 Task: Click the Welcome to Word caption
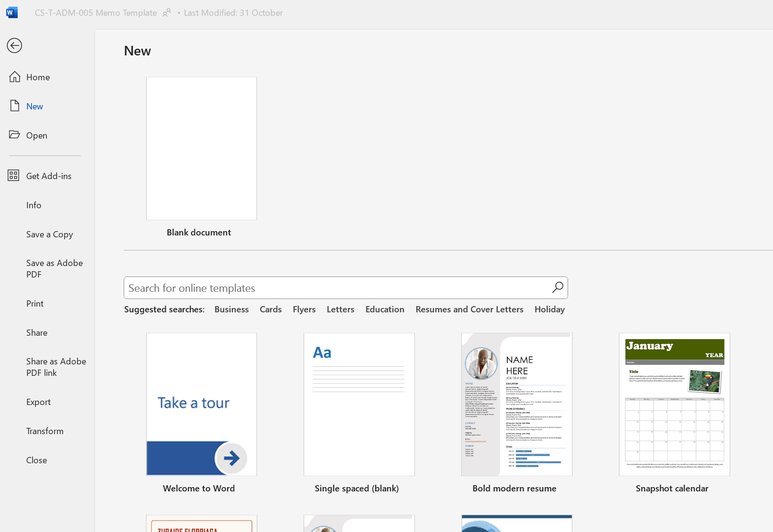tap(199, 488)
